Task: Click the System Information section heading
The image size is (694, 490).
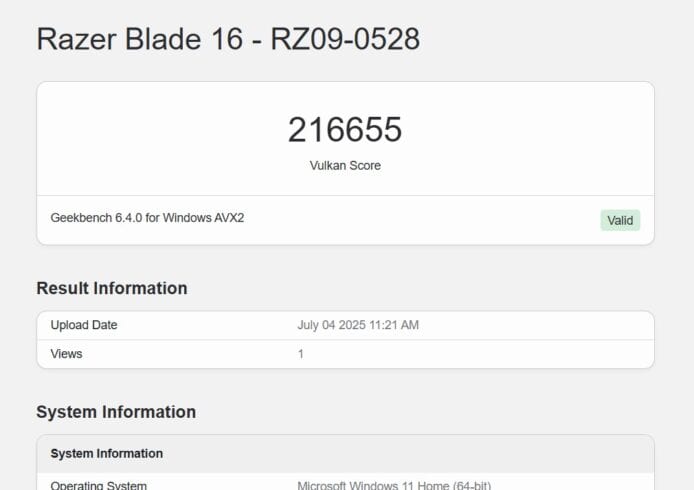Action: point(116,412)
